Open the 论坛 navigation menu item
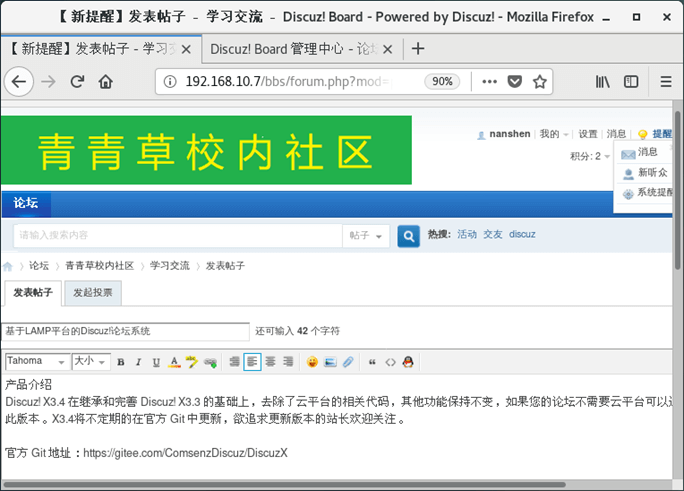Viewport: 684px width, 491px height. coord(26,203)
